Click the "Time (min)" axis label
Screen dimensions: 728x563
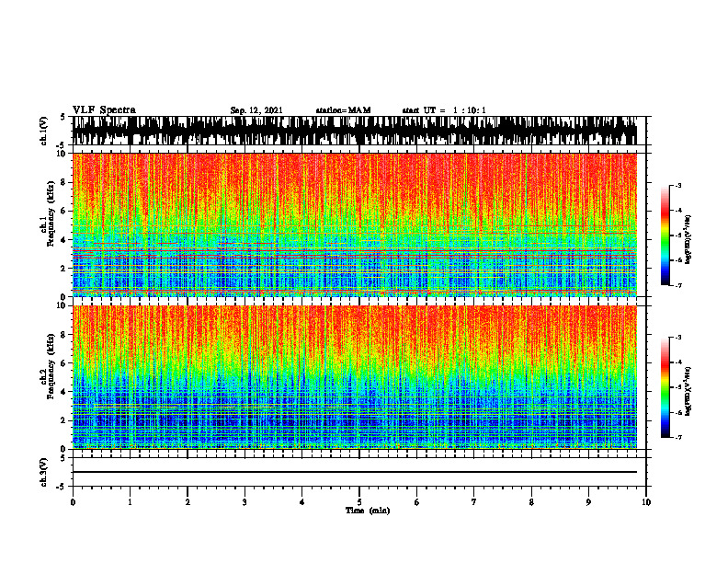pyautogui.click(x=368, y=511)
